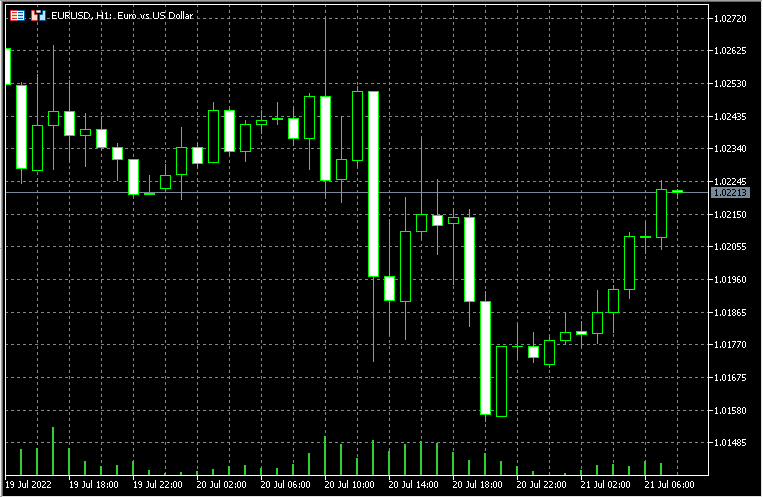Click the 20 Jul 06:00 time label
The height and width of the screenshot is (497, 763).
click(x=285, y=485)
